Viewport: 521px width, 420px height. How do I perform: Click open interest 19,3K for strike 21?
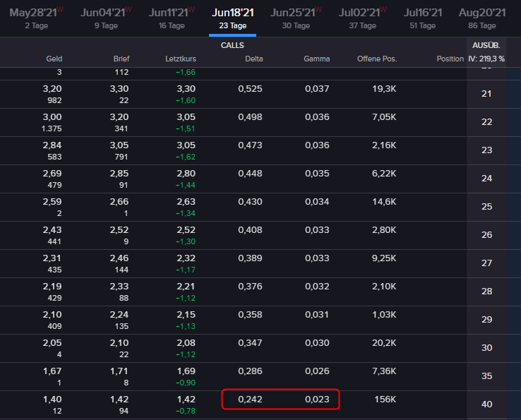pyautogui.click(x=384, y=89)
